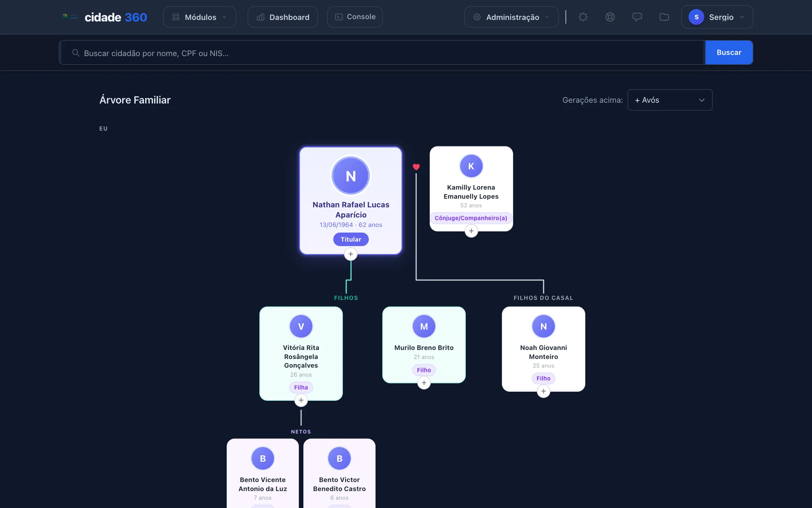Select the Bento Victor Benedito Castro card
The image size is (812, 508).
click(x=339, y=473)
